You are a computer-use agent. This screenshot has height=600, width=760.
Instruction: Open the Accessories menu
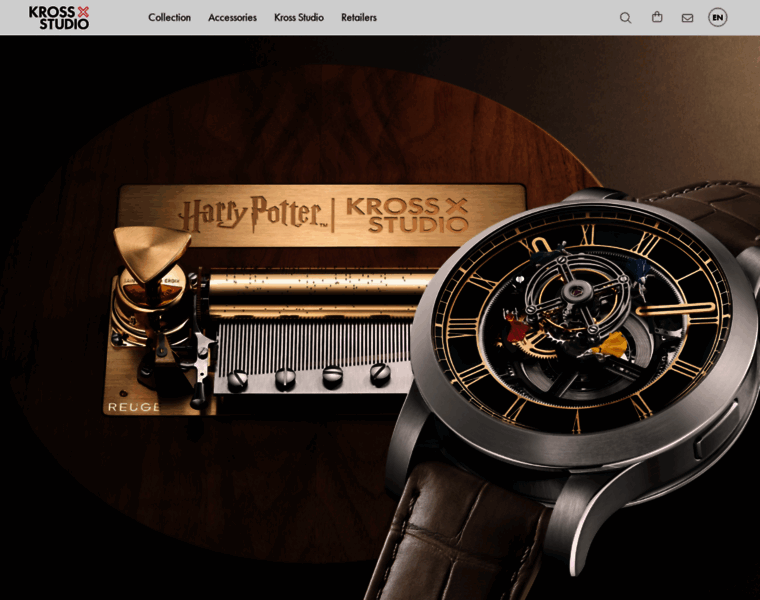tap(233, 17)
